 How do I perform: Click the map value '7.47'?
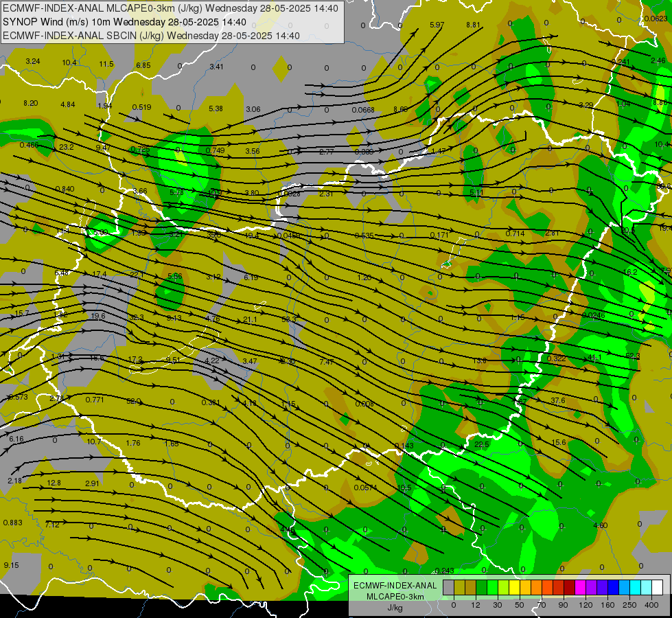coord(327,362)
